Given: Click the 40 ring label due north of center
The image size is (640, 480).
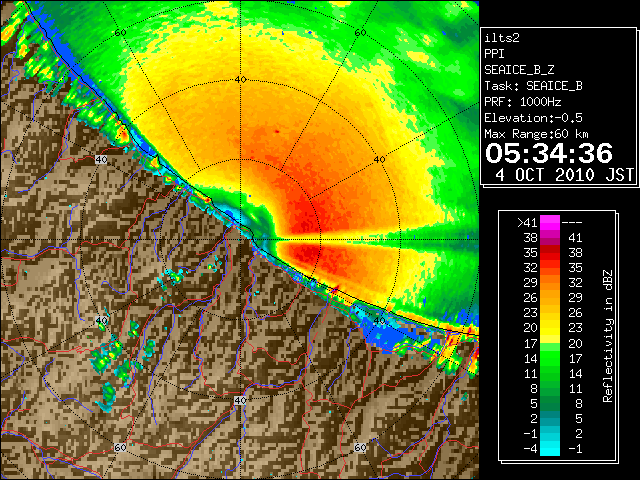Looking at the screenshot, I should coord(240,80).
